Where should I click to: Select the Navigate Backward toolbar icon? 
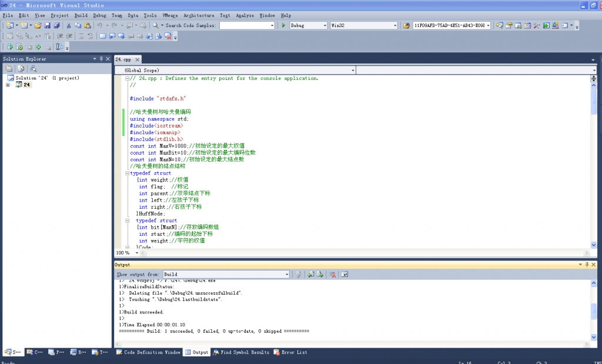129,25
